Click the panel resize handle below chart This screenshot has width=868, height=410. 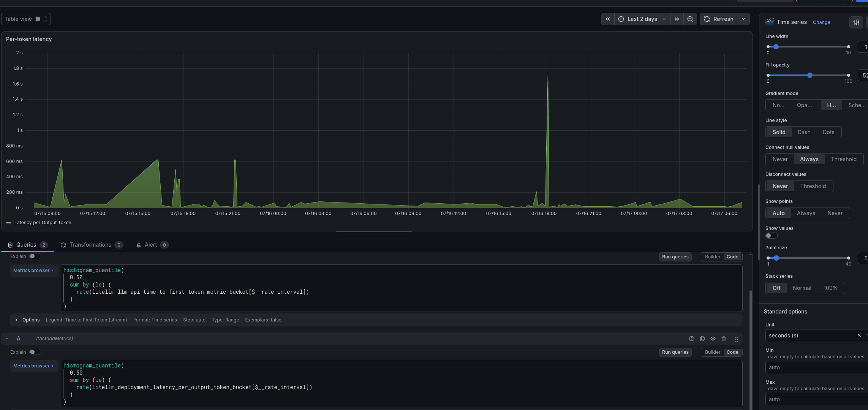click(x=374, y=231)
